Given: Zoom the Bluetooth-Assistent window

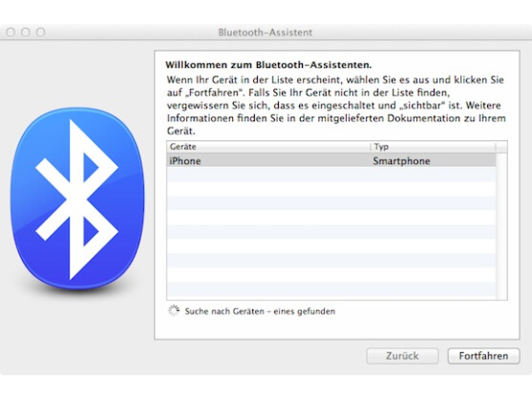Looking at the screenshot, I should pos(40,32).
